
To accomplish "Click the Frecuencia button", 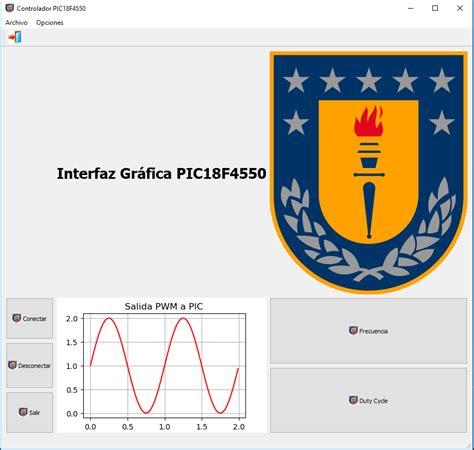I will [x=368, y=331].
